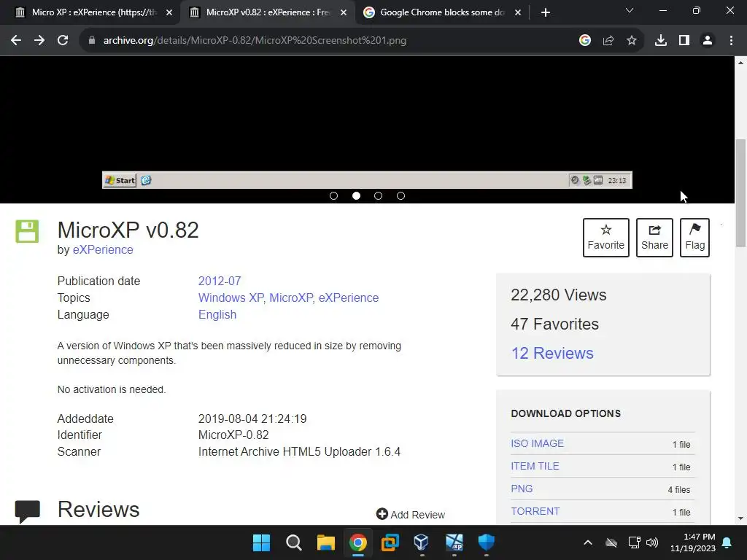Toggle Chrome side panel
The height and width of the screenshot is (560, 747).
point(684,41)
